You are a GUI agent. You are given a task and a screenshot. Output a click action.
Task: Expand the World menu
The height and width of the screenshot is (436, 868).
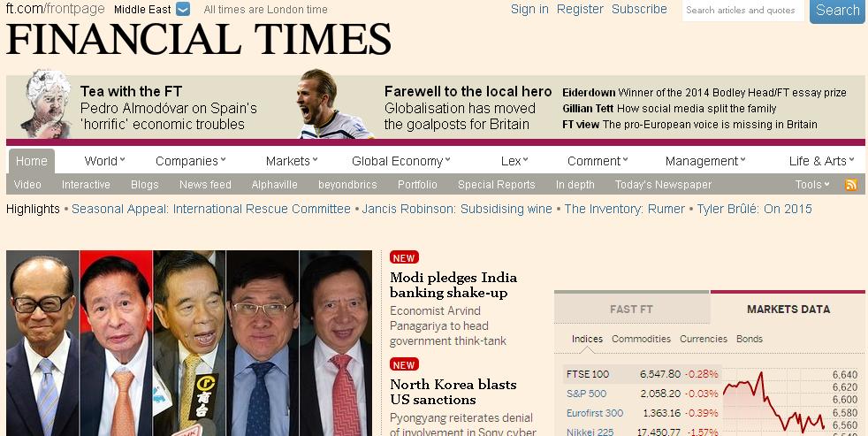(104, 161)
